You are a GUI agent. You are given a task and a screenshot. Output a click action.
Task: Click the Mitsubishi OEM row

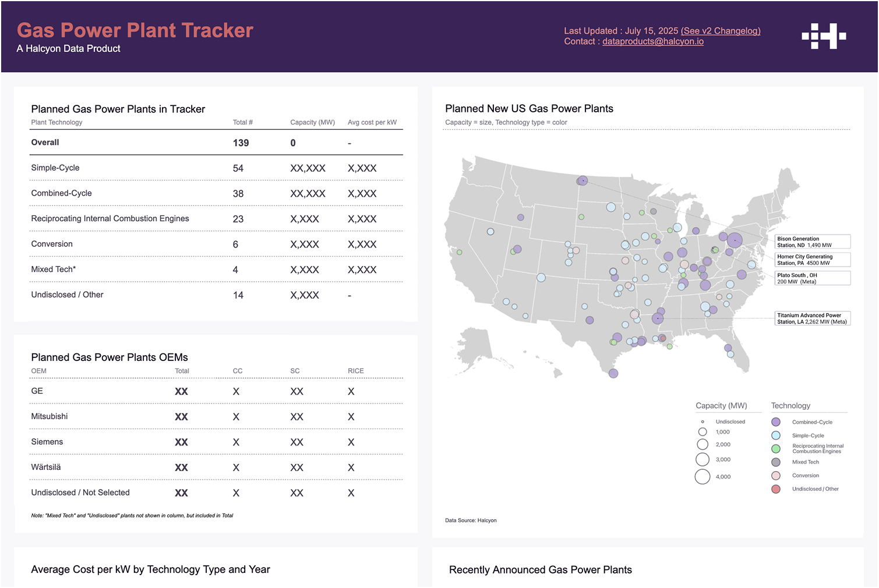216,417
